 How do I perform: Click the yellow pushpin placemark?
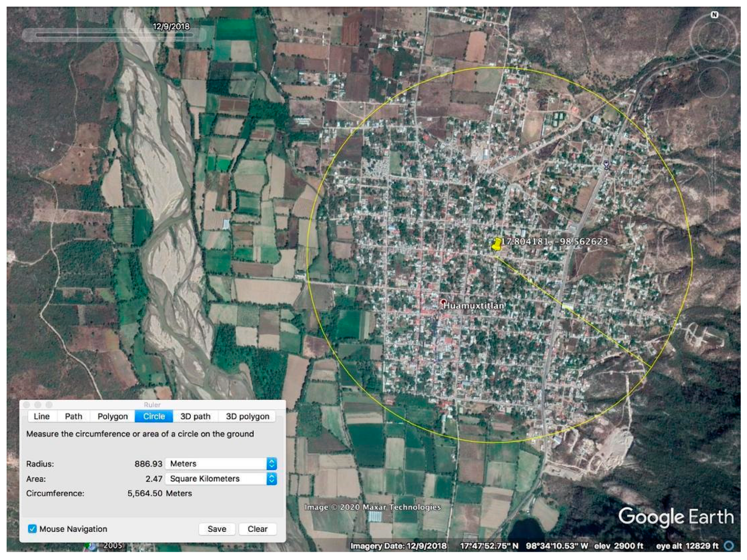click(x=496, y=245)
